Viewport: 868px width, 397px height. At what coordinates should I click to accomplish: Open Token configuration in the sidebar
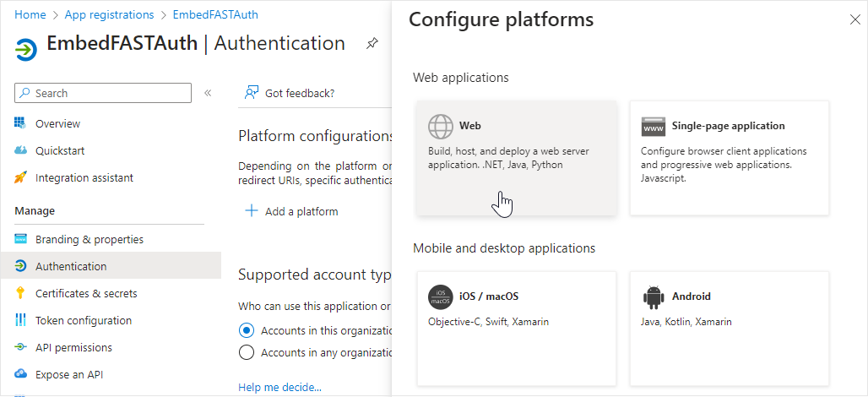[83, 320]
